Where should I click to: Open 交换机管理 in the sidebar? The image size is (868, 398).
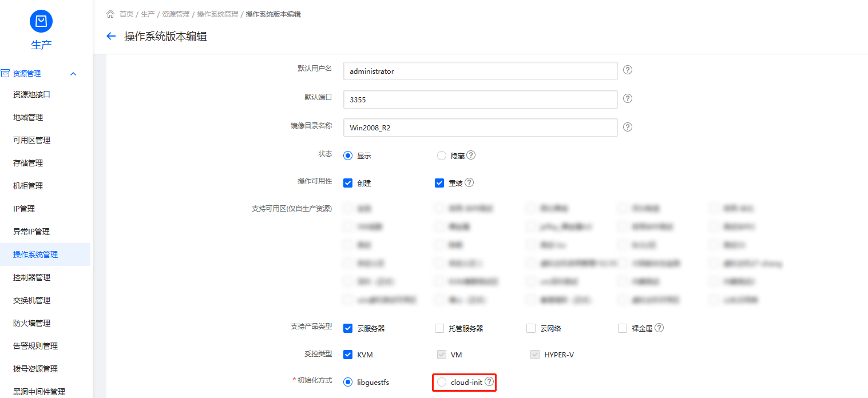[x=31, y=300]
